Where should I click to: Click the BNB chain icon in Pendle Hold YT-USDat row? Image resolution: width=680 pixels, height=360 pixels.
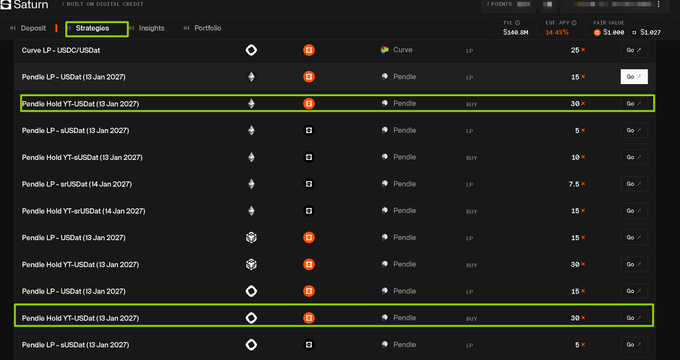[x=251, y=264]
